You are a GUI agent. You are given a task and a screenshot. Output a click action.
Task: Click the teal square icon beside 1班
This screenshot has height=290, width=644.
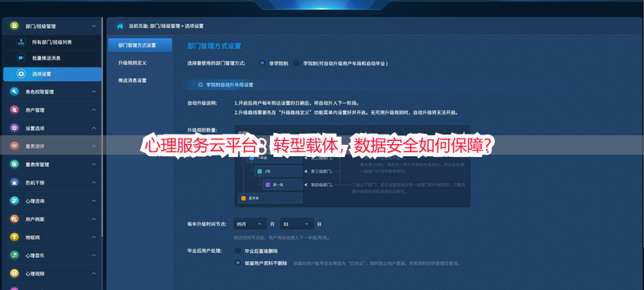260,171
